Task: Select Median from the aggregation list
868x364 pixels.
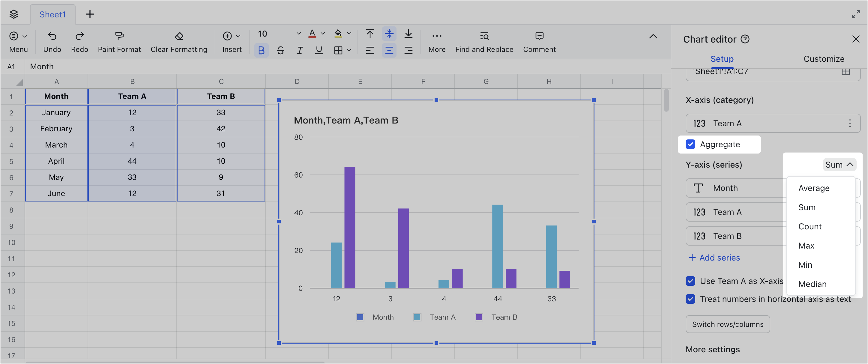Action: (813, 284)
